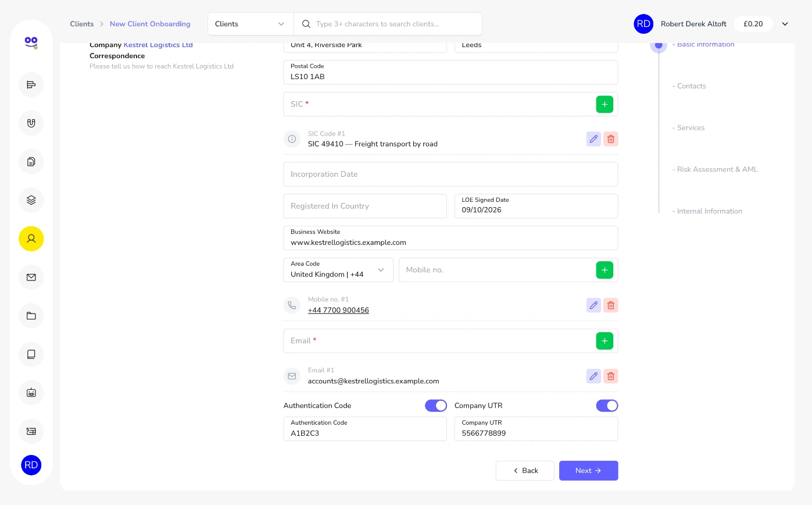Image resolution: width=812 pixels, height=505 pixels.
Task: Go to Services step
Action: coord(688,128)
